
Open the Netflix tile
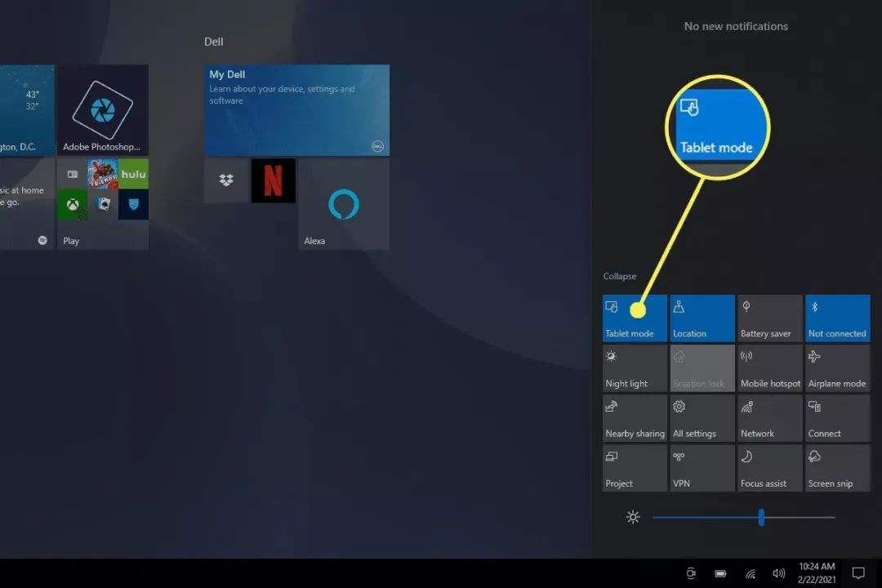[273, 180]
